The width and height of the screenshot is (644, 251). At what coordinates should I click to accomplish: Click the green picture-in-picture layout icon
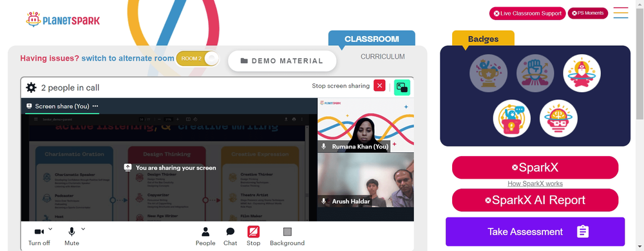402,87
